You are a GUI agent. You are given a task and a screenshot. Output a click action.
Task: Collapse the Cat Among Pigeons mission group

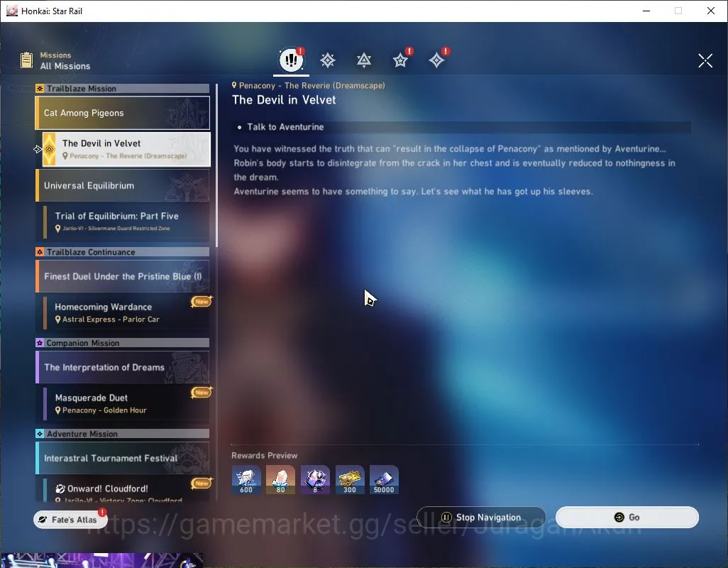pyautogui.click(x=123, y=113)
